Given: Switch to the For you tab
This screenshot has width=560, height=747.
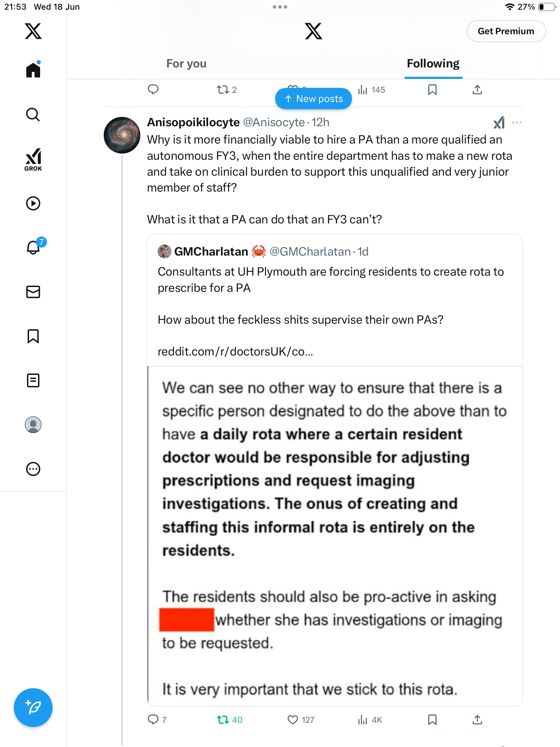Looking at the screenshot, I should (186, 64).
